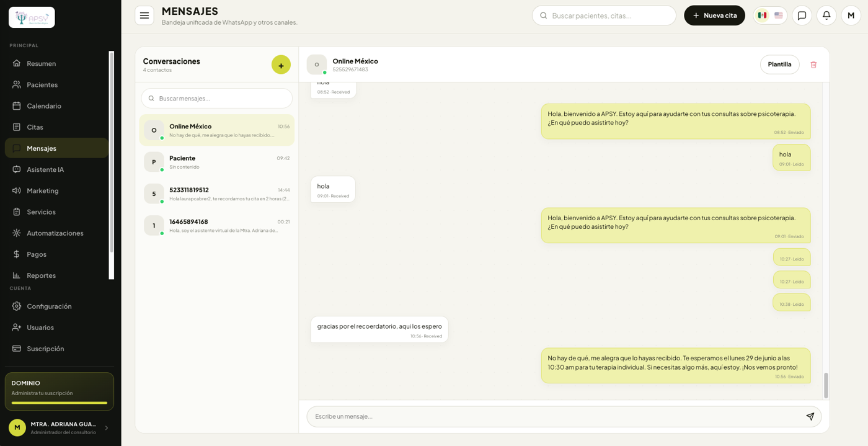This screenshot has height=446, width=868.
Task: Select Mensajes in the sidebar
Action: click(x=56, y=148)
